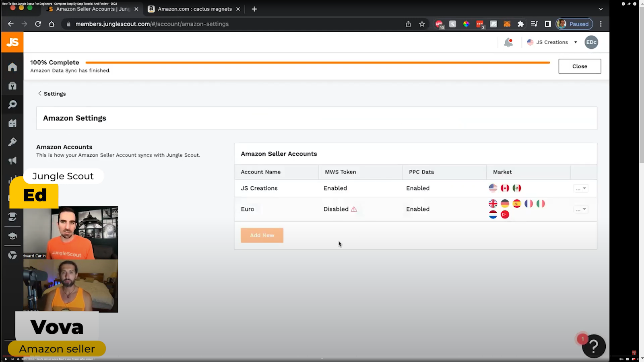
Task: Click the Disabled MWS token warning icon
Action: [x=354, y=209]
